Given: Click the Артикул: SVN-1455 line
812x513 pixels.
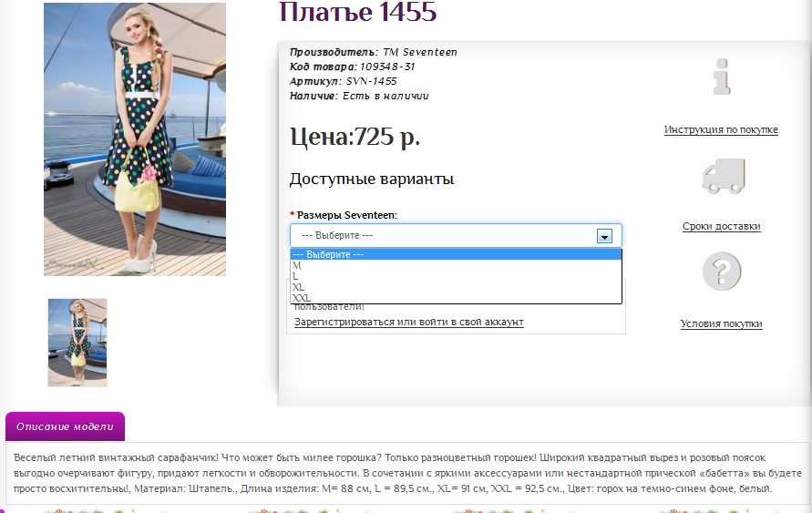Looking at the screenshot, I should click(x=343, y=81).
